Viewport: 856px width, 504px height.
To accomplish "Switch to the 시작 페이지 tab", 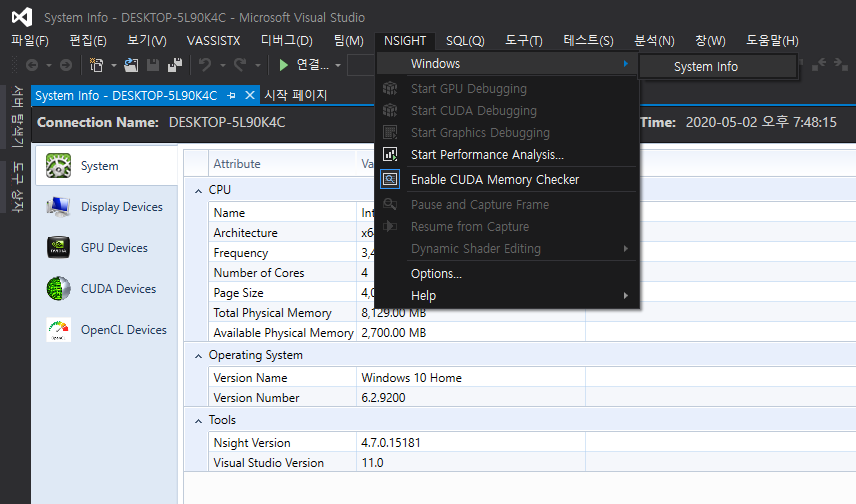I will click(295, 95).
